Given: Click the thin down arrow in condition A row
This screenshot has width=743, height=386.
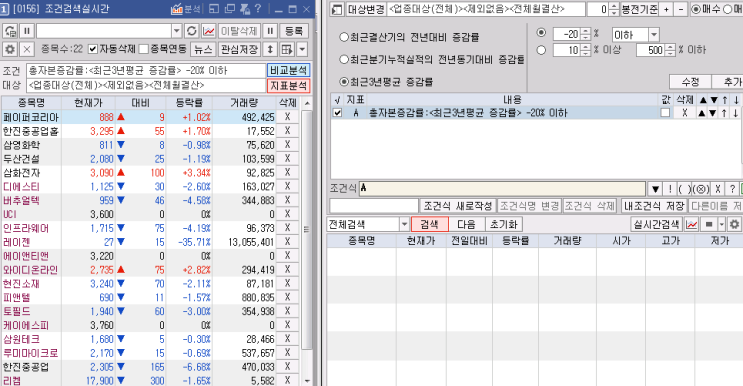Looking at the screenshot, I should (x=736, y=113).
